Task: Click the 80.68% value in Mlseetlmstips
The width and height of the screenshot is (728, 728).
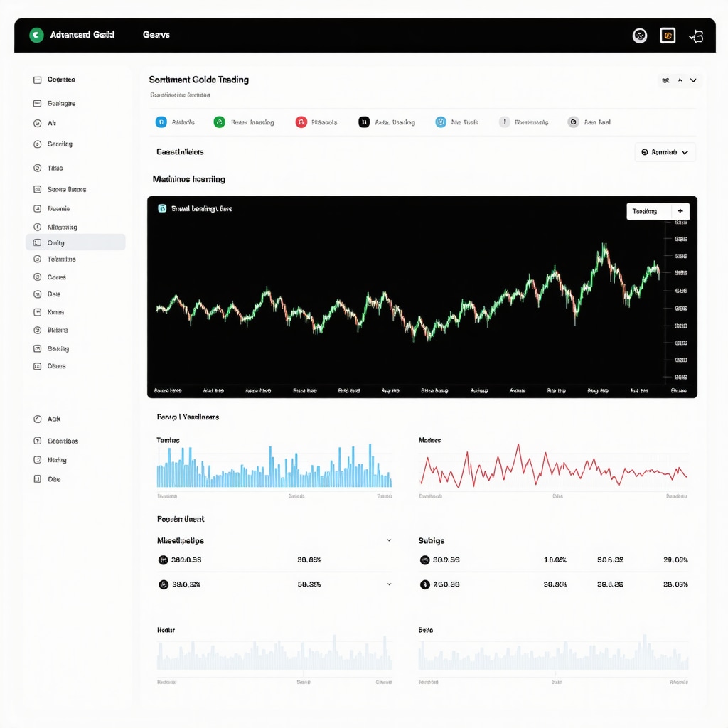Action: pos(309,560)
